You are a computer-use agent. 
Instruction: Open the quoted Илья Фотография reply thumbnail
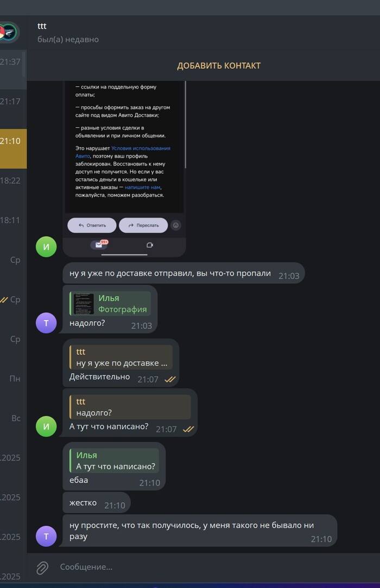[84, 304]
